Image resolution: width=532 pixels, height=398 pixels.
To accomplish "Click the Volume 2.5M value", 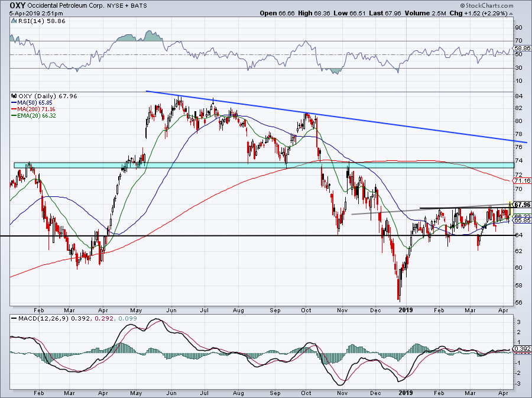I will tap(425, 13).
